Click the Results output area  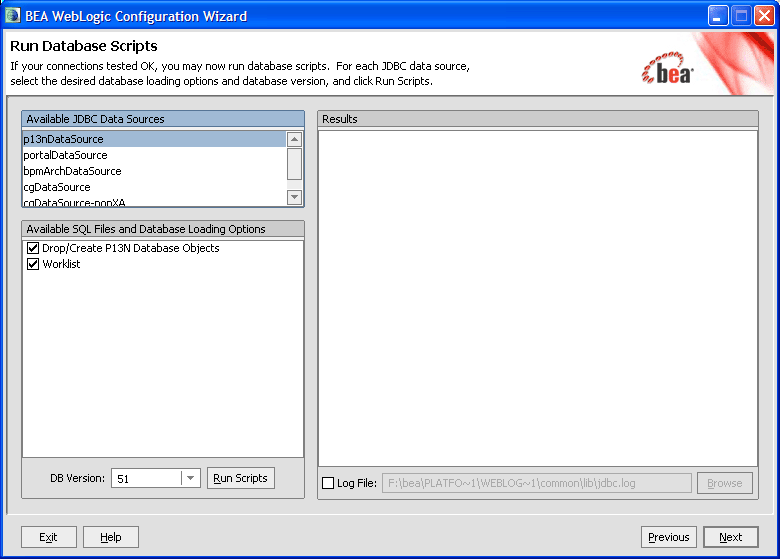coord(538,298)
